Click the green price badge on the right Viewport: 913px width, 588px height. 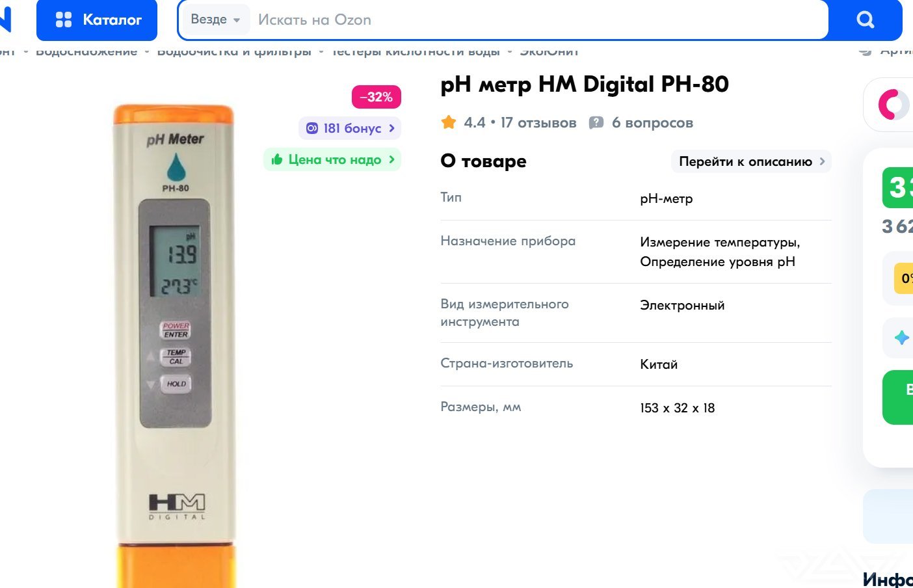click(x=898, y=188)
